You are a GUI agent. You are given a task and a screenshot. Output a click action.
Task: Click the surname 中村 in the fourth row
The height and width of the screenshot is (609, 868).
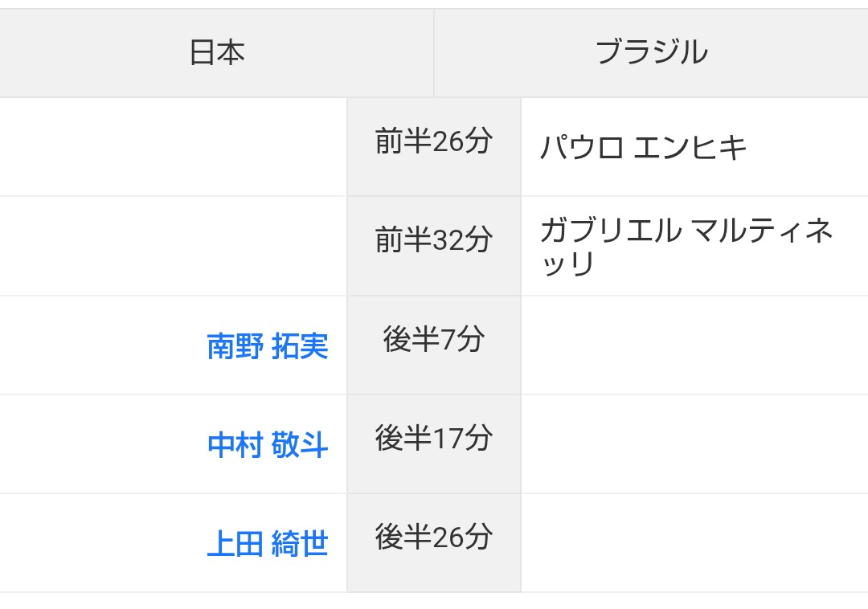click(235, 445)
